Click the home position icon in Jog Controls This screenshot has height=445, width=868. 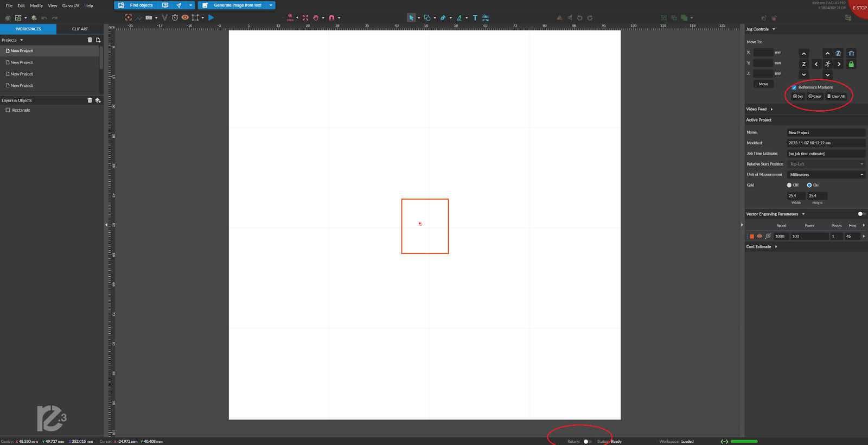(x=851, y=53)
